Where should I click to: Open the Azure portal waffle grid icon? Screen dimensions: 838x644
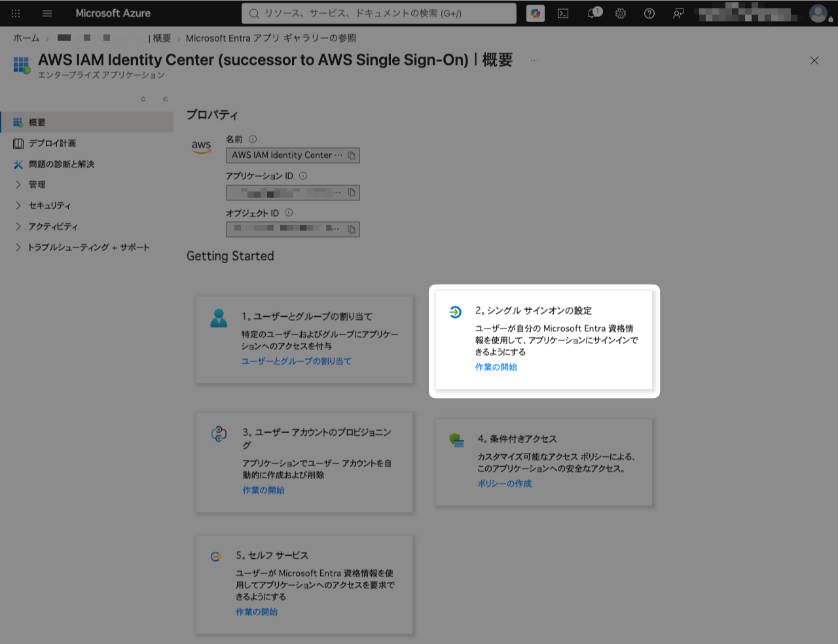[16, 13]
